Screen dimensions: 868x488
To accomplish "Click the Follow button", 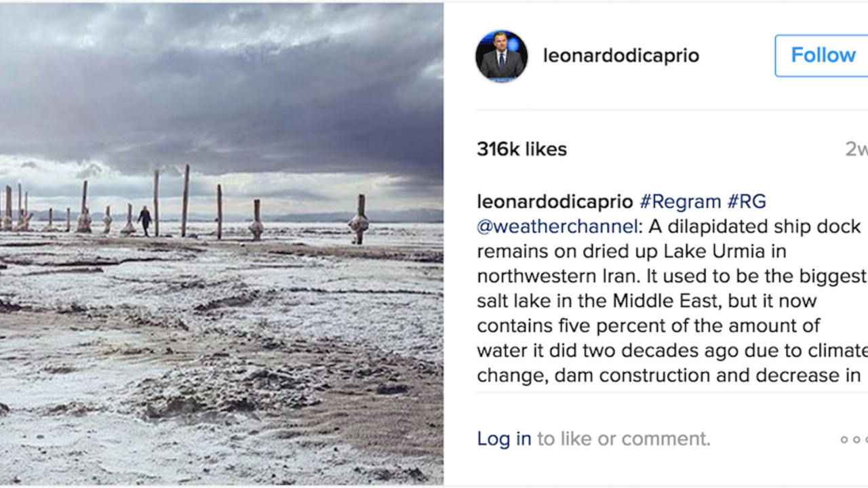I will tap(822, 56).
